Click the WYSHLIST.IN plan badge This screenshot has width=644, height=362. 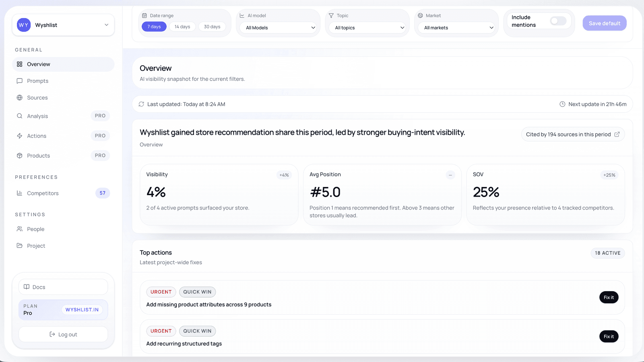(x=82, y=310)
